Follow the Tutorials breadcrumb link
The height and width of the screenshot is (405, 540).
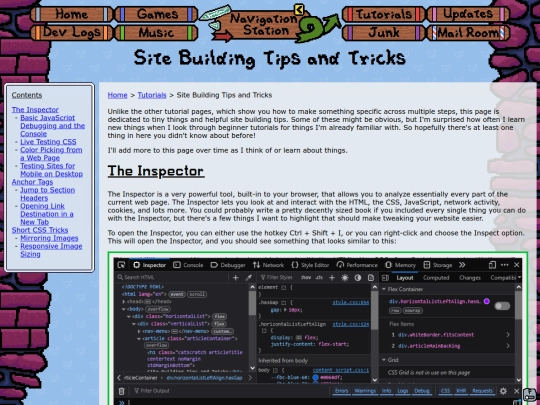(152, 95)
